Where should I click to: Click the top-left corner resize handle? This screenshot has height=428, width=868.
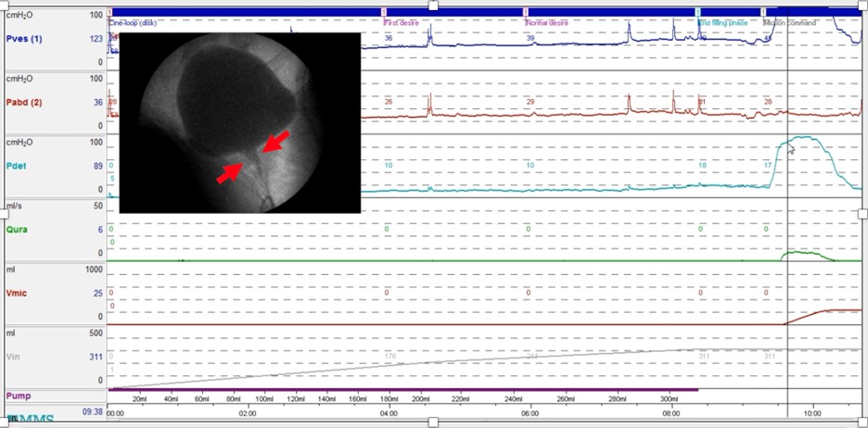(x=3, y=3)
